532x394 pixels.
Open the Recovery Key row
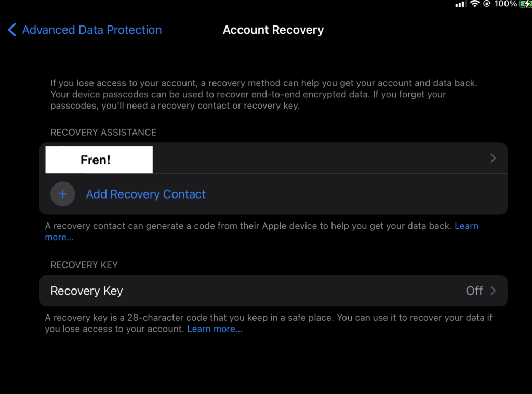[x=273, y=291]
